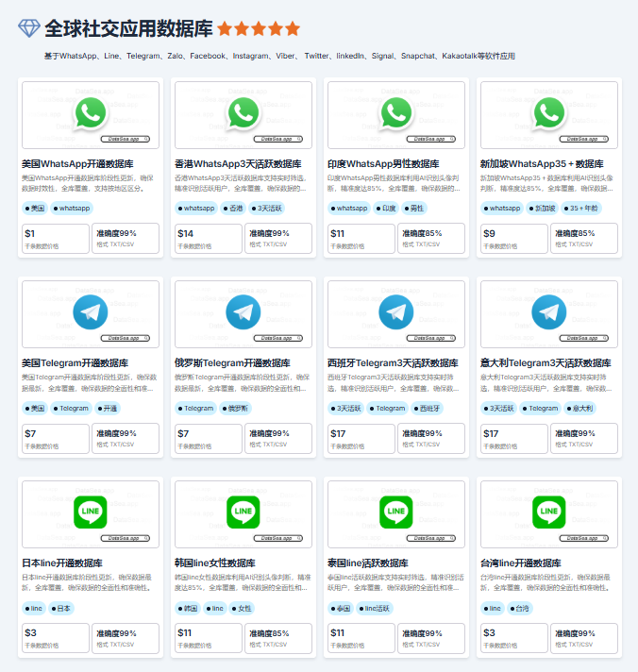This screenshot has height=672, width=638.
Task: Click the $9 price box
Action: point(514,238)
